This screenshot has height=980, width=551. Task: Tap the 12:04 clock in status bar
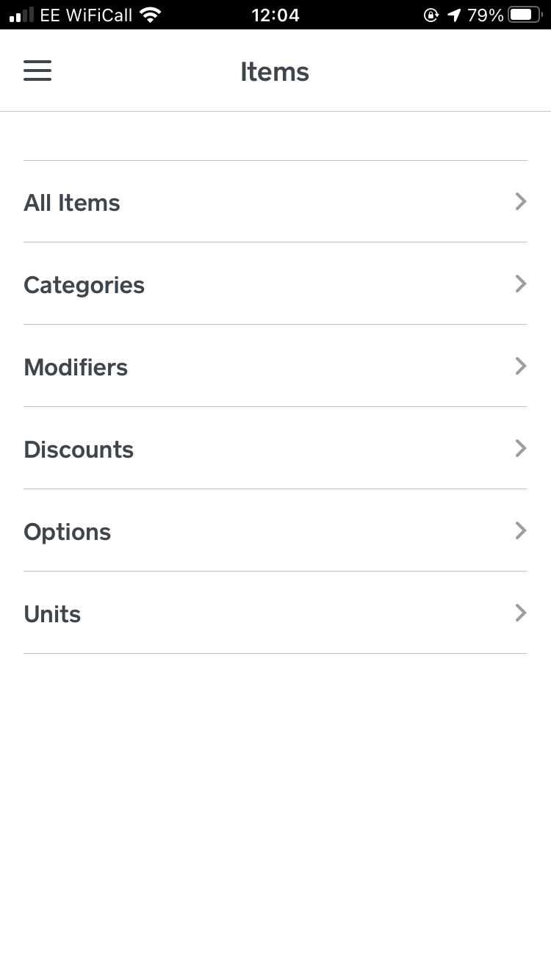pyautogui.click(x=275, y=15)
